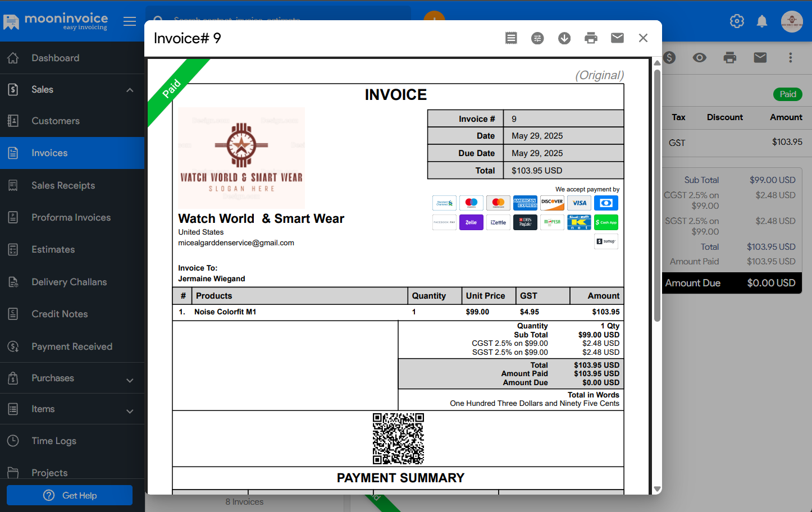Open the settings gear icon
812x512 pixels.
coord(737,21)
